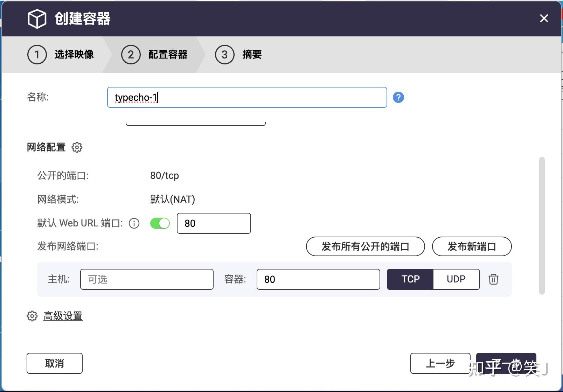This screenshot has width=563, height=392.
Task: Remove the port mapping row using trash icon
Action: point(493,279)
